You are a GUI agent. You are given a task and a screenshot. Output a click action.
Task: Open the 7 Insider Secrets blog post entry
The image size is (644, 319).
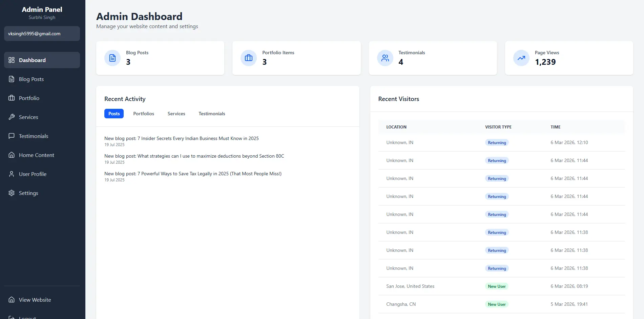point(181,138)
